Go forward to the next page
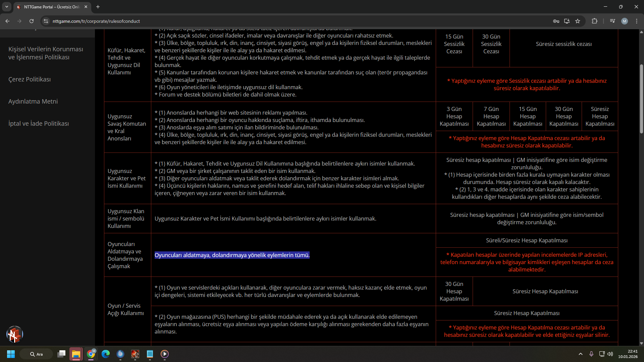 [x=19, y=21]
